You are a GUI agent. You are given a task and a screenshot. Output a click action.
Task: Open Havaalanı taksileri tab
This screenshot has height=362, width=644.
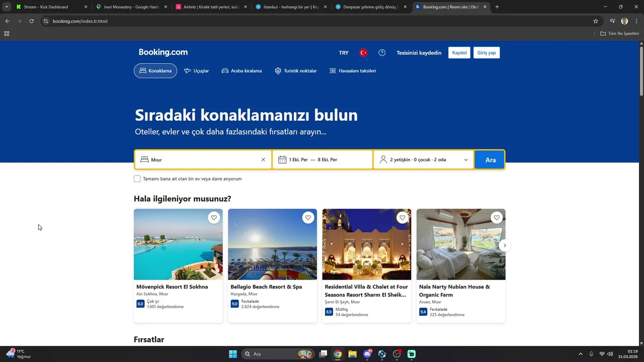[x=352, y=71]
